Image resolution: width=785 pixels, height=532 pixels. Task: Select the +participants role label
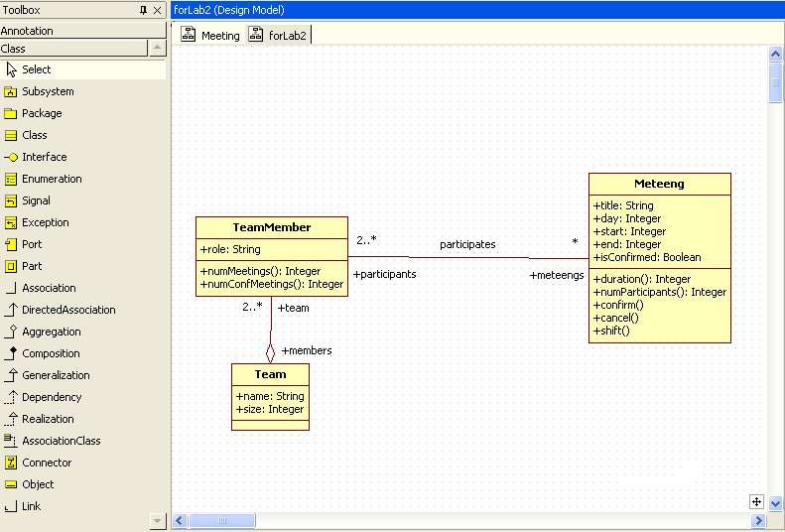(x=384, y=274)
